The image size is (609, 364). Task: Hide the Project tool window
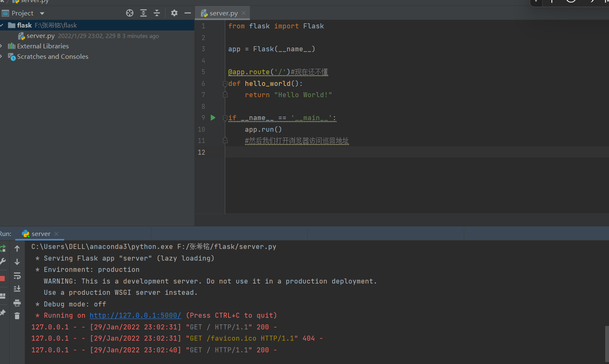point(188,13)
